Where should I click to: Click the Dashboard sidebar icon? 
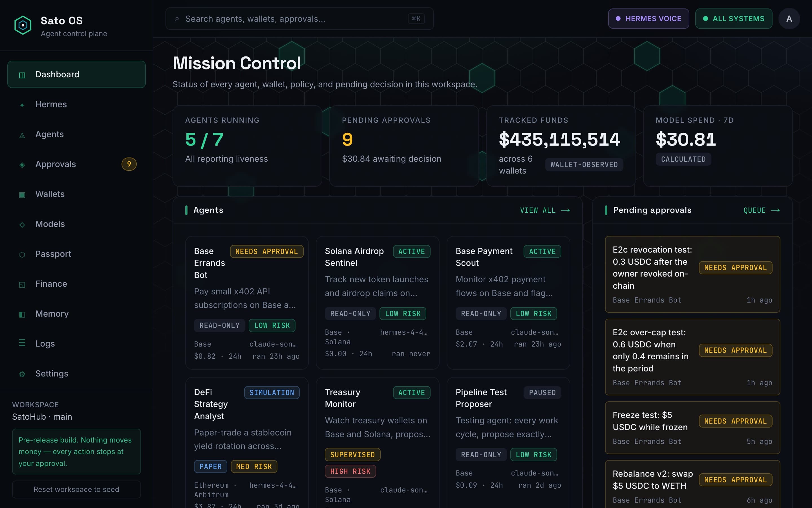click(22, 75)
